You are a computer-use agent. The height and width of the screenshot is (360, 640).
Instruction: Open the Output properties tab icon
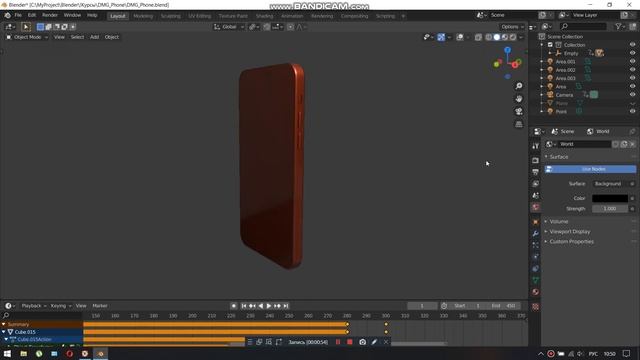(x=535, y=172)
